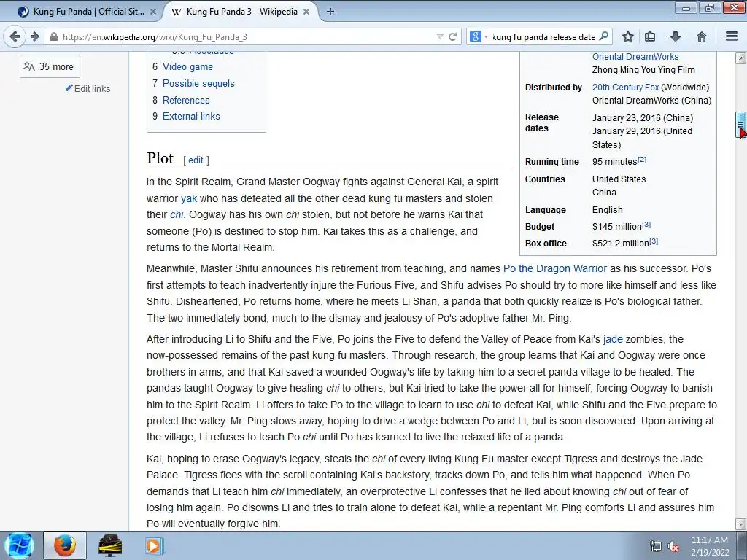Bookmark this page with the star icon

tap(628, 36)
